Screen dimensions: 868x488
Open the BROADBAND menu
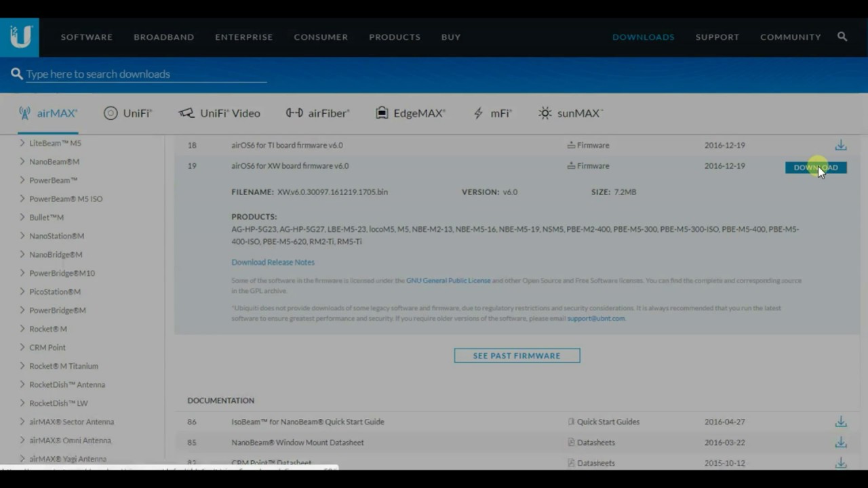pyautogui.click(x=164, y=37)
